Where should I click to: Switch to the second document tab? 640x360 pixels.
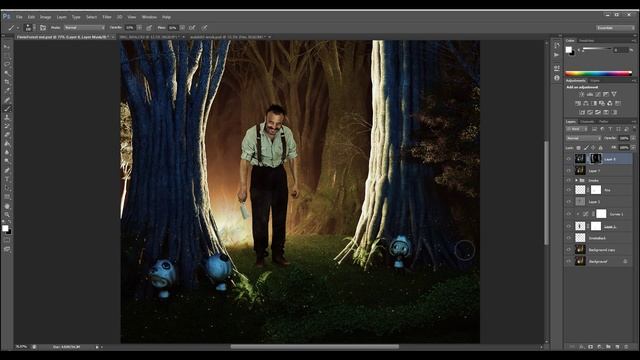point(150,37)
